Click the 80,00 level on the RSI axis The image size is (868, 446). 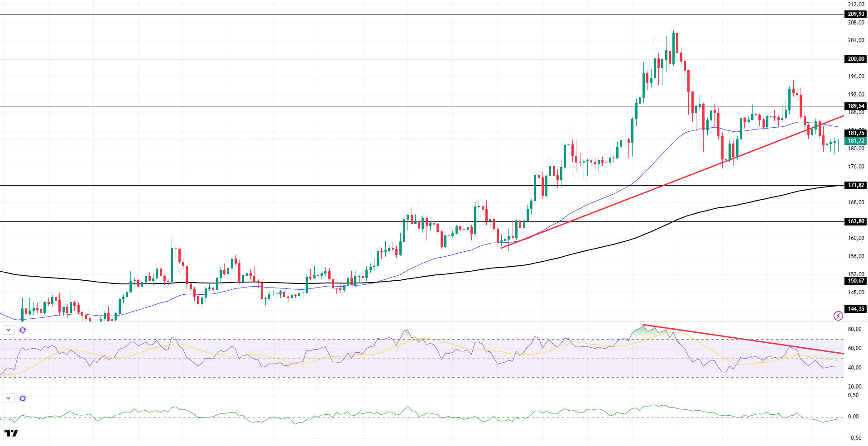tap(854, 329)
